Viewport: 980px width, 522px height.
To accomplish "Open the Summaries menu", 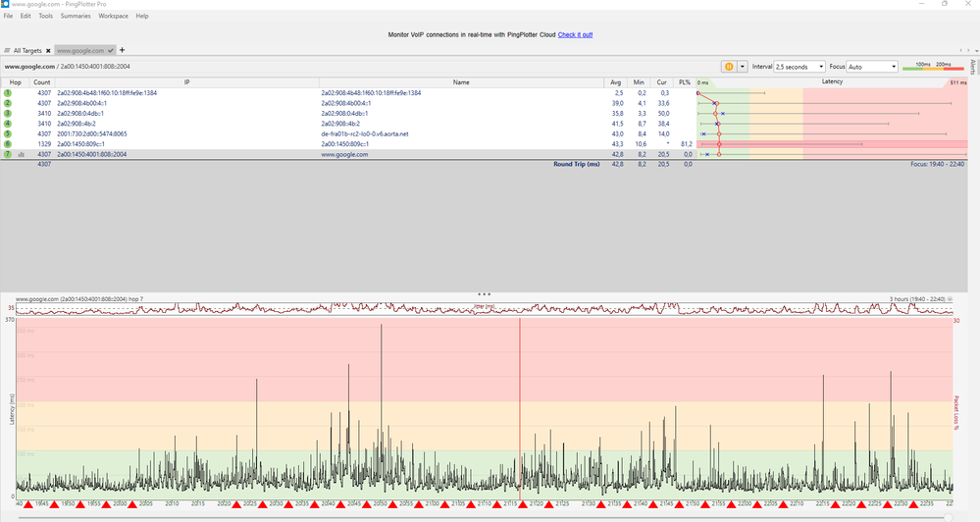I will (x=76, y=16).
